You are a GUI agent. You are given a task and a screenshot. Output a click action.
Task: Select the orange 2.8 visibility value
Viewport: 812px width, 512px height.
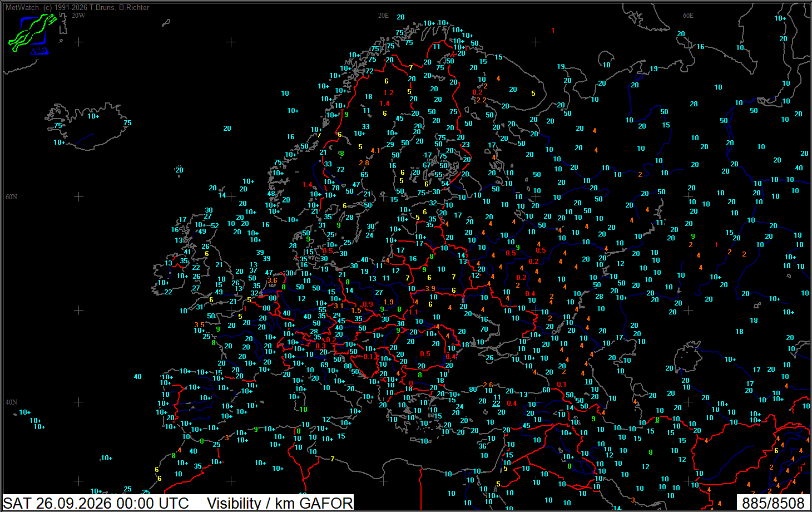tap(364, 163)
